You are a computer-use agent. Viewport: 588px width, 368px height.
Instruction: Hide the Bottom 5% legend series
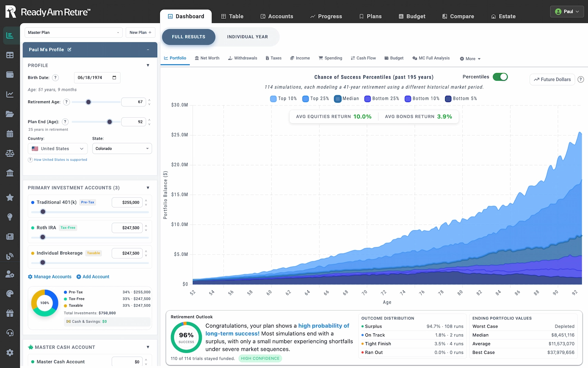pos(461,99)
